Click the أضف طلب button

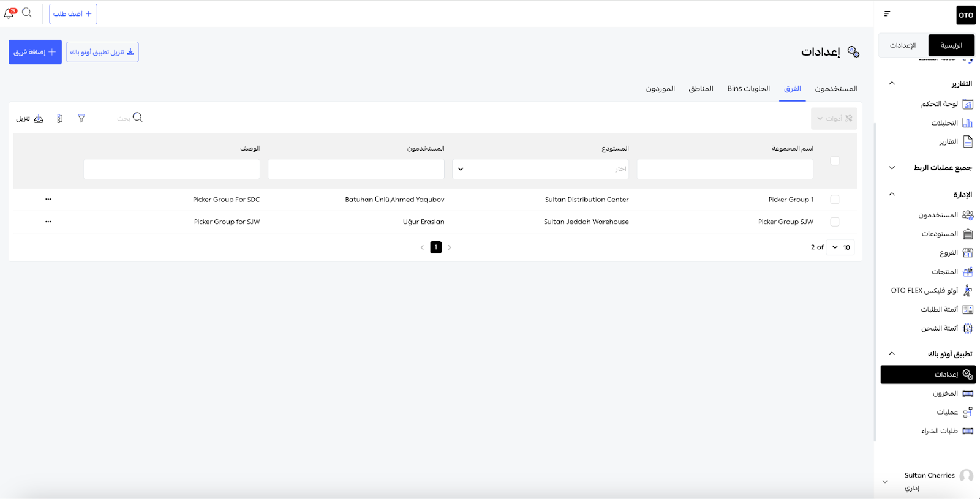click(73, 13)
